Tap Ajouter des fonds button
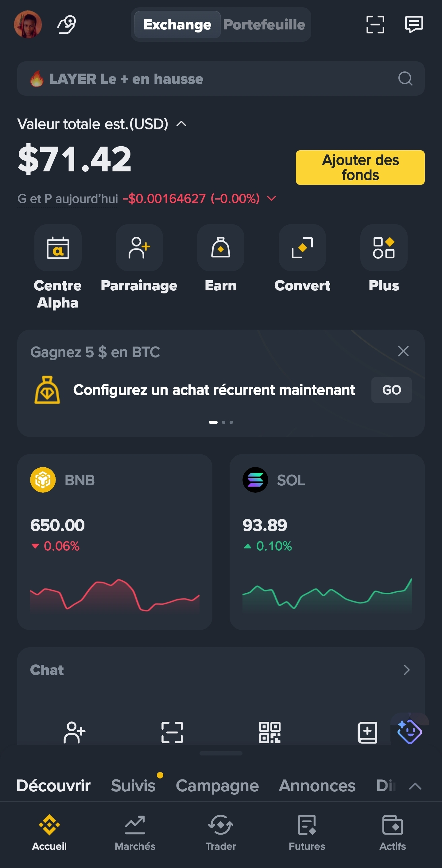Screen dimensions: 442x868 [360, 167]
